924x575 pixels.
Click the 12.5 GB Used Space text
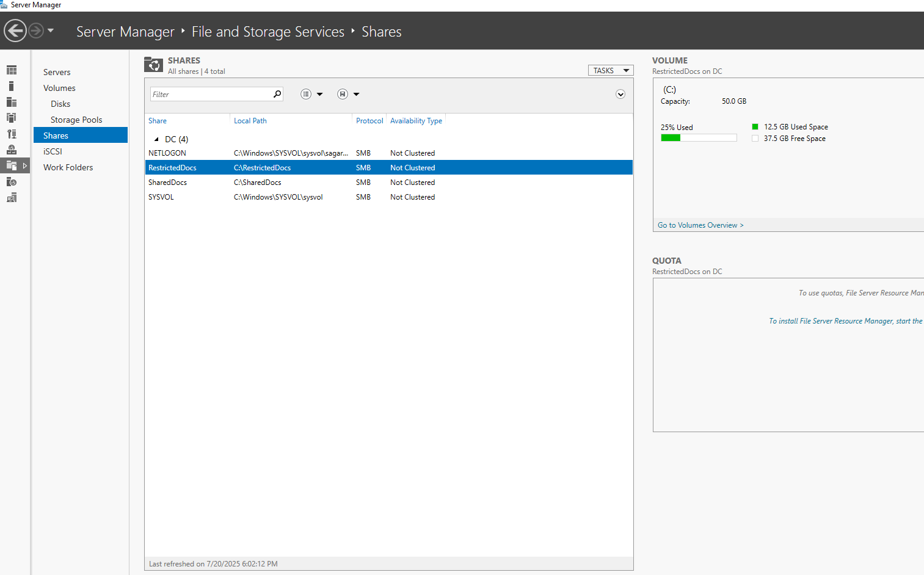click(796, 127)
